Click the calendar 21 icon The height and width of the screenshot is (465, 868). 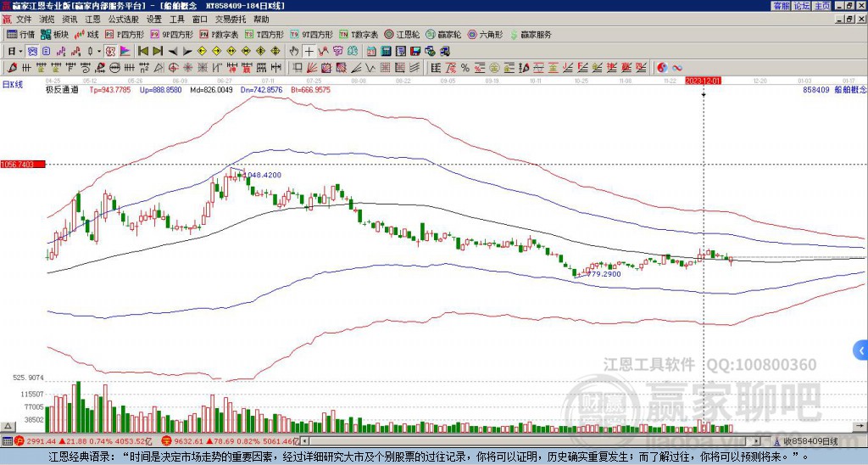[371, 52]
